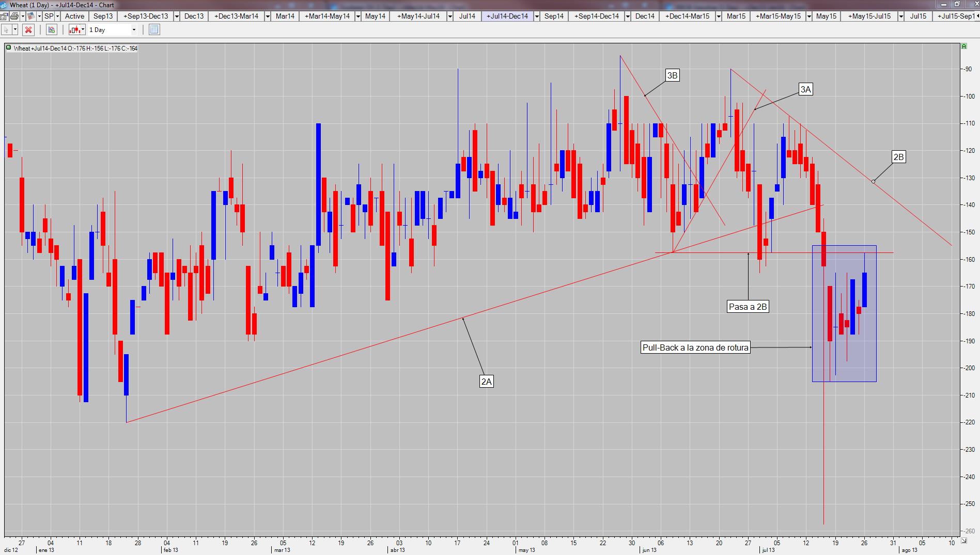The height and width of the screenshot is (555, 980).
Task: Click the home page icon at the left end of the top toolbar
Action: point(4,16)
